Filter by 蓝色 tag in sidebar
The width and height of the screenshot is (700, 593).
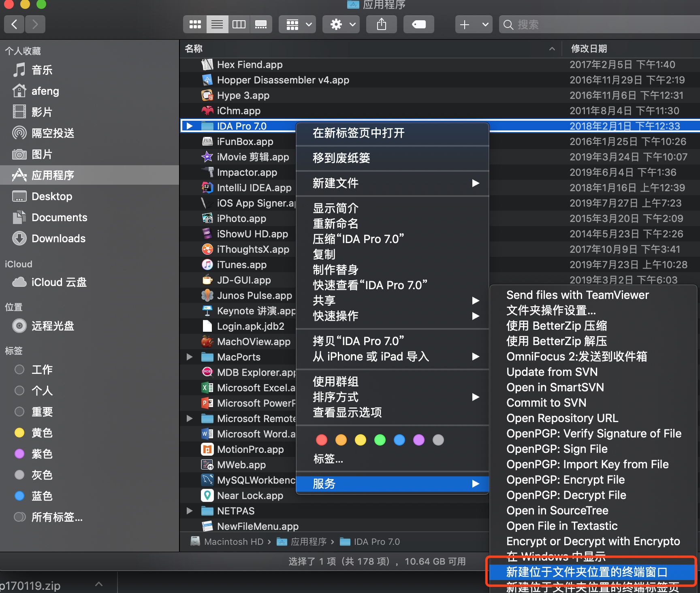90,496
